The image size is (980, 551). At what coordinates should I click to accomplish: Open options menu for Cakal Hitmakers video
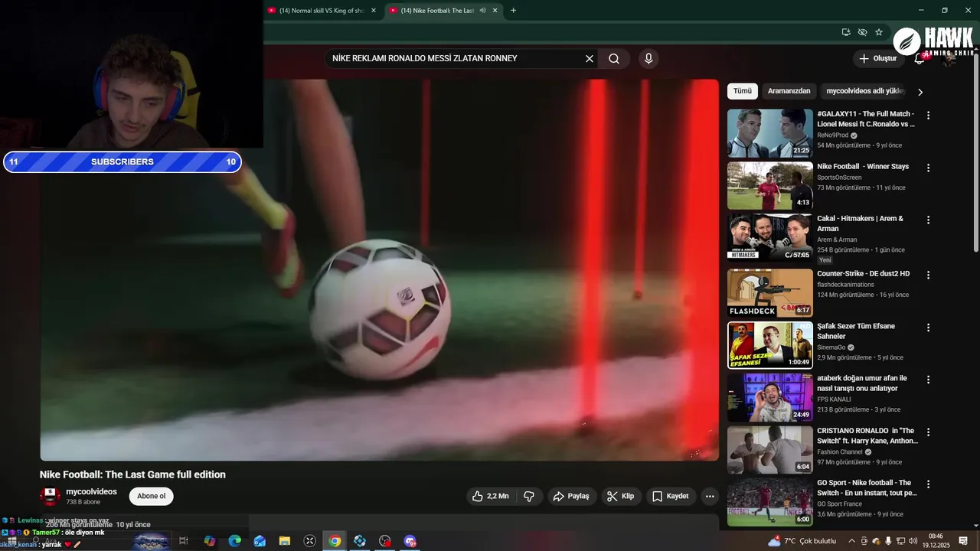point(929,220)
